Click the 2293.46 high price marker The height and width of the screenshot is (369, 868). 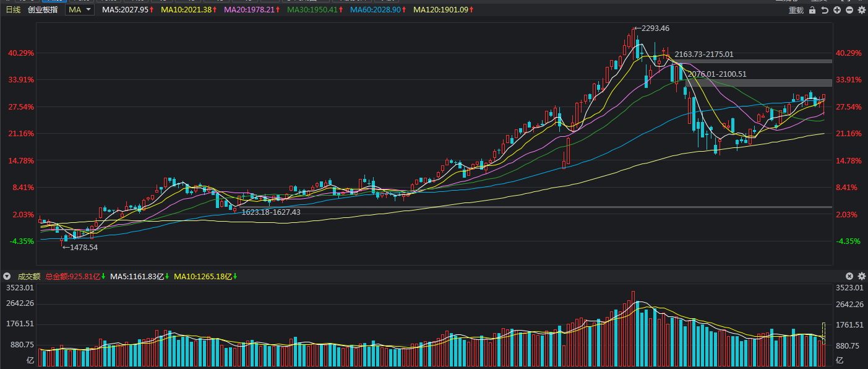[x=651, y=28]
